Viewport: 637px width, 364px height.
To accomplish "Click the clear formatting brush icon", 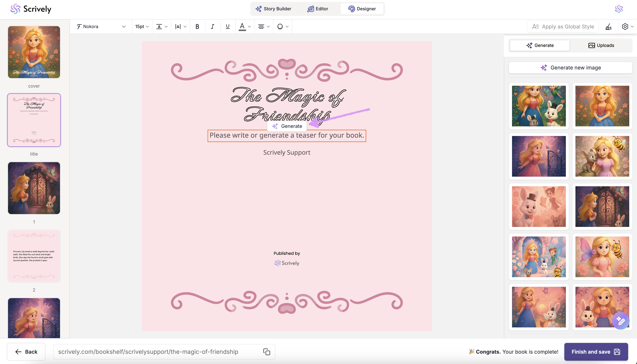I will (x=609, y=26).
